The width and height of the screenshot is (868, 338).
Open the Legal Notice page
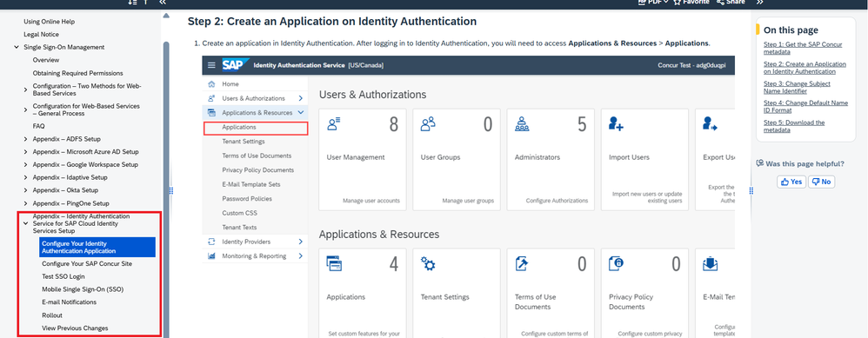pos(41,34)
